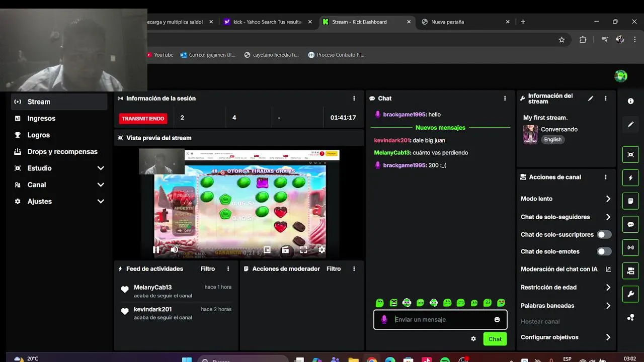Open Feed de actividades options menu
Screen dimensions: 644x362
coord(228,269)
